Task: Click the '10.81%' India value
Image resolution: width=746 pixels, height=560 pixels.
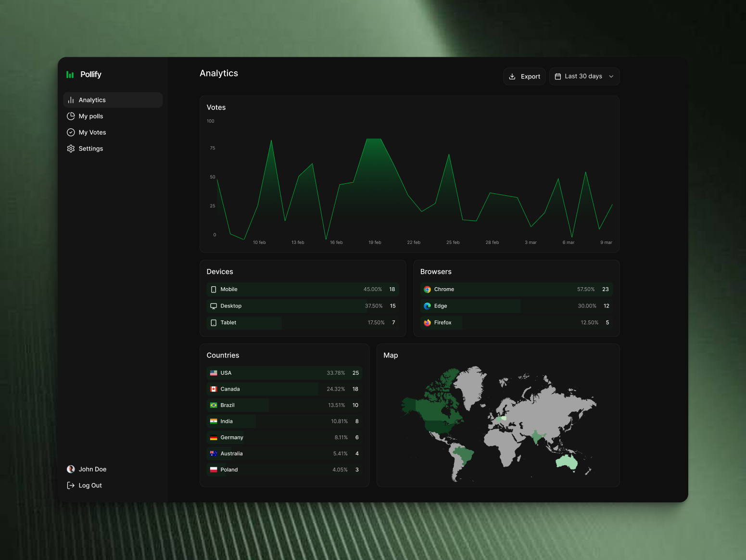Action: pos(340,421)
